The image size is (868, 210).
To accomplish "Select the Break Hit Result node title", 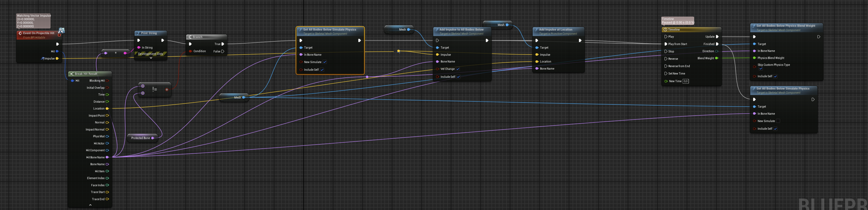I will pyautogui.click(x=90, y=74).
